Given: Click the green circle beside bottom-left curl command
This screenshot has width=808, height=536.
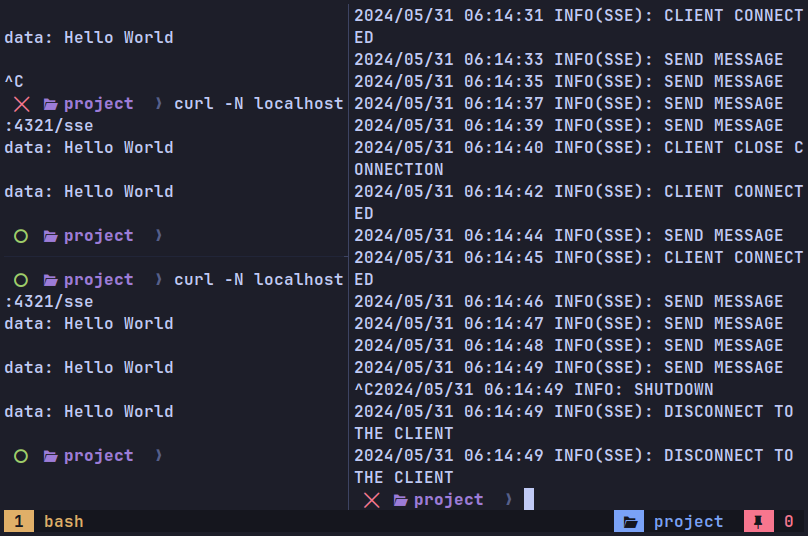Looking at the screenshot, I should (21, 280).
